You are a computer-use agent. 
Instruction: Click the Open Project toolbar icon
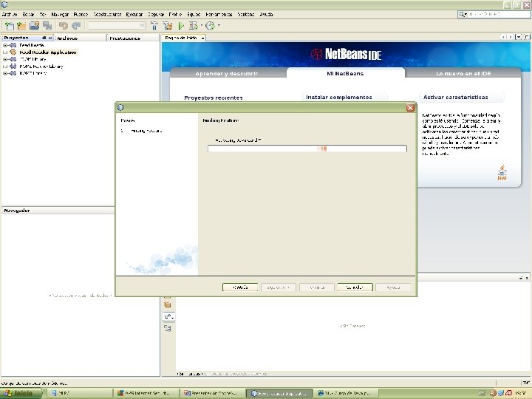tap(34, 26)
